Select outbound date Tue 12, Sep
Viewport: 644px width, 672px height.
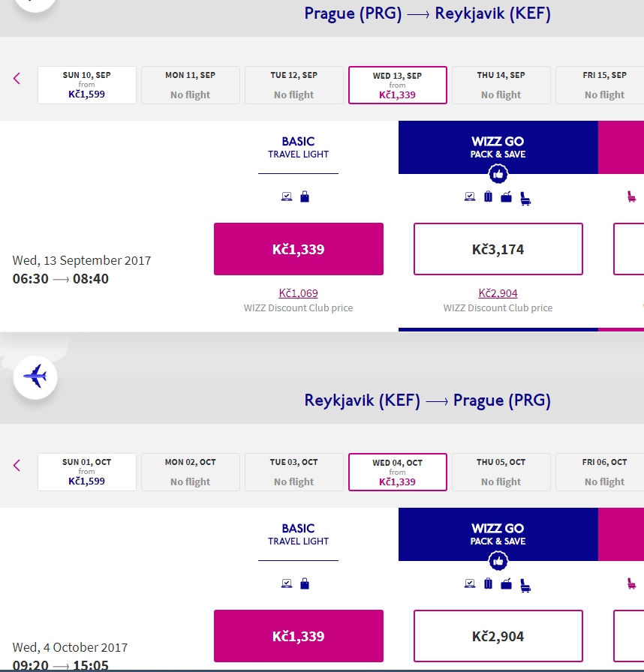294,85
